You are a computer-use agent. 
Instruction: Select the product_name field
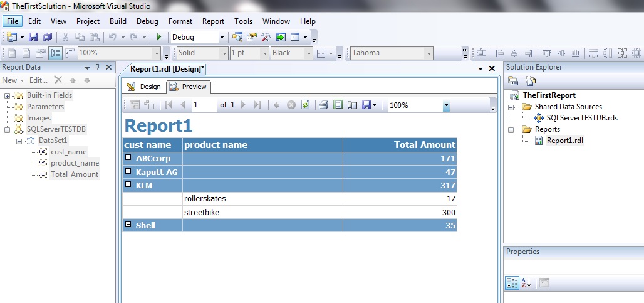75,163
